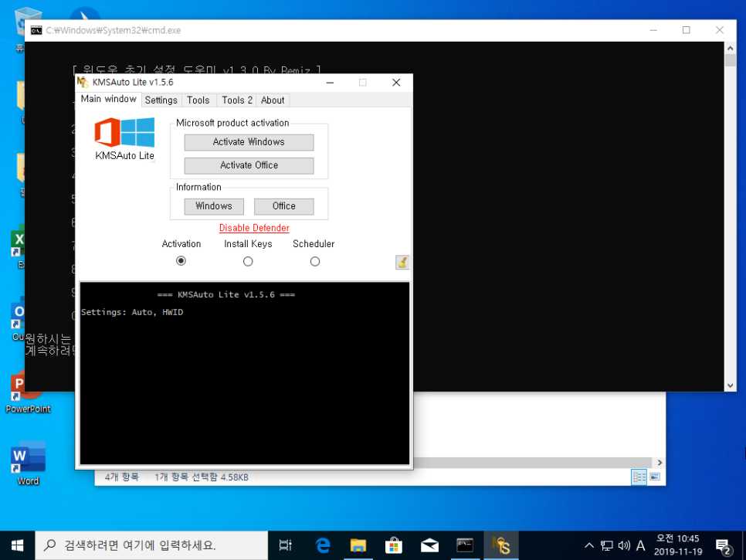
Task: Show Windows information in KMSAuto
Action: [x=214, y=206]
